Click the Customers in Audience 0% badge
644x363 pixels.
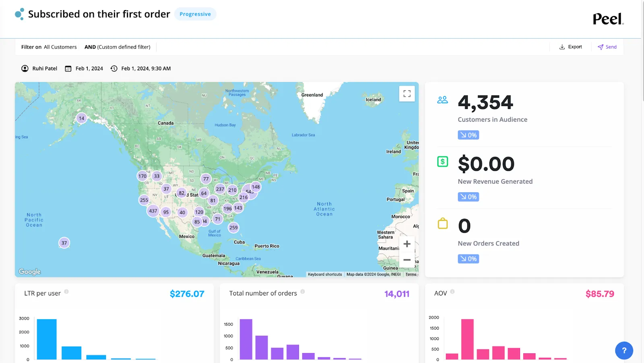point(469,135)
